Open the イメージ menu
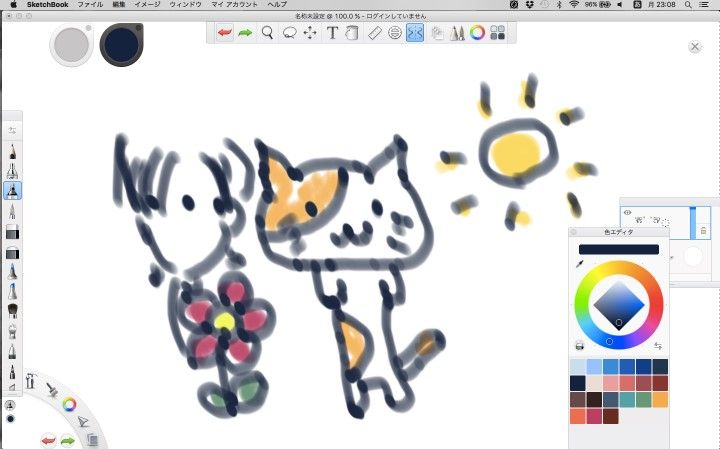 pos(147,5)
